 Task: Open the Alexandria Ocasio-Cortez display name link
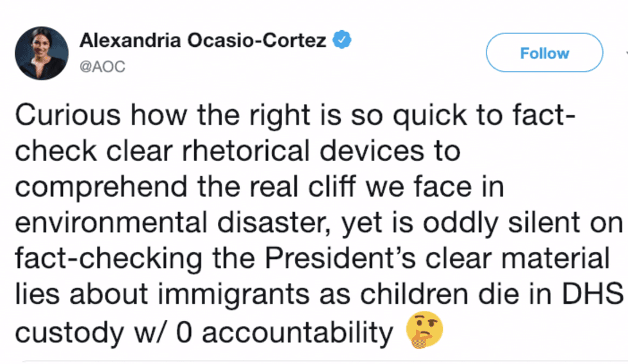(x=203, y=41)
